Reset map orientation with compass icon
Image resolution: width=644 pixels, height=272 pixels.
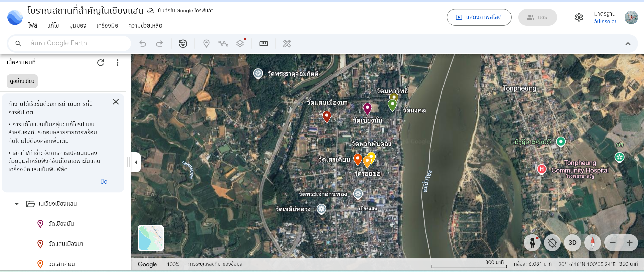tap(592, 243)
